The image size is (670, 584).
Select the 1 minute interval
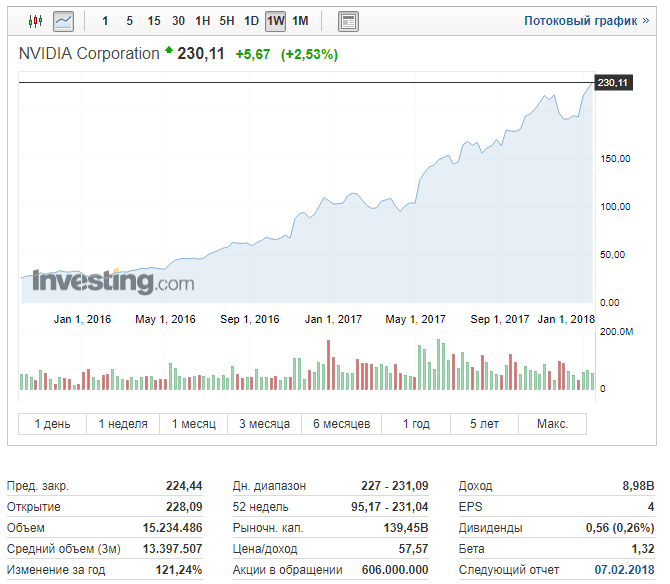coord(105,21)
